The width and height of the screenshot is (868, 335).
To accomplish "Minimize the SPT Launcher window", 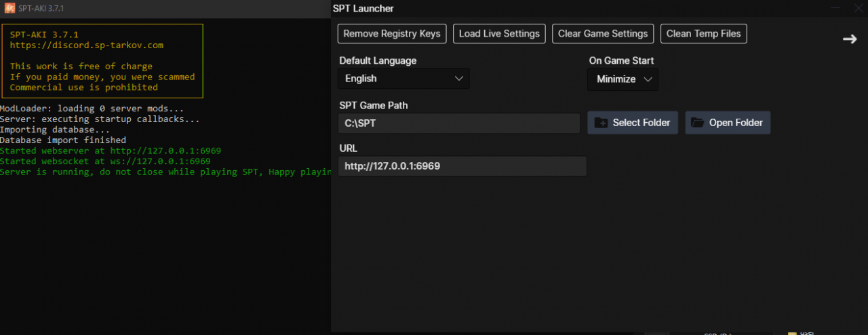I will tap(836, 8).
